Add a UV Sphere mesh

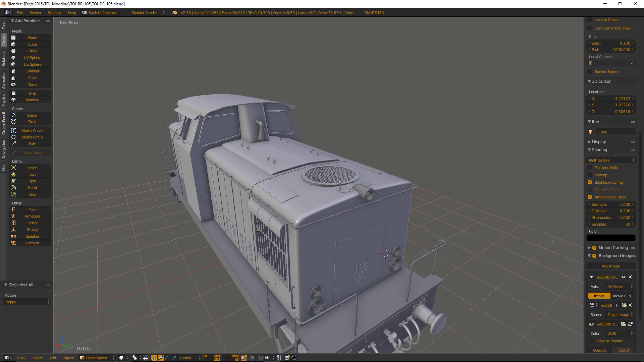(x=32, y=58)
